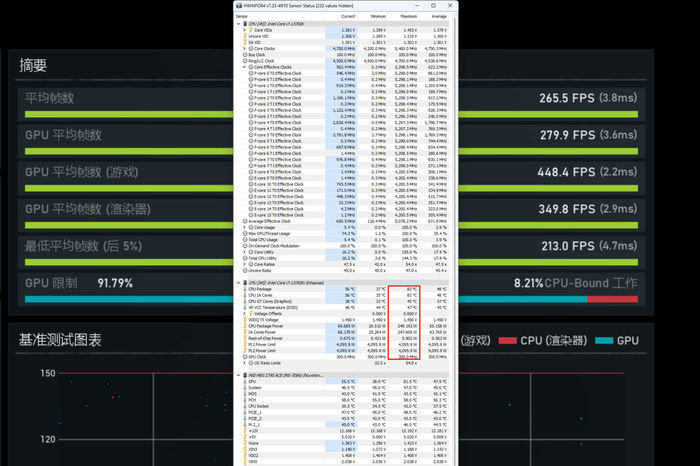Expand the Voltage Offsets row
The width and height of the screenshot is (700, 466).
coord(244,313)
